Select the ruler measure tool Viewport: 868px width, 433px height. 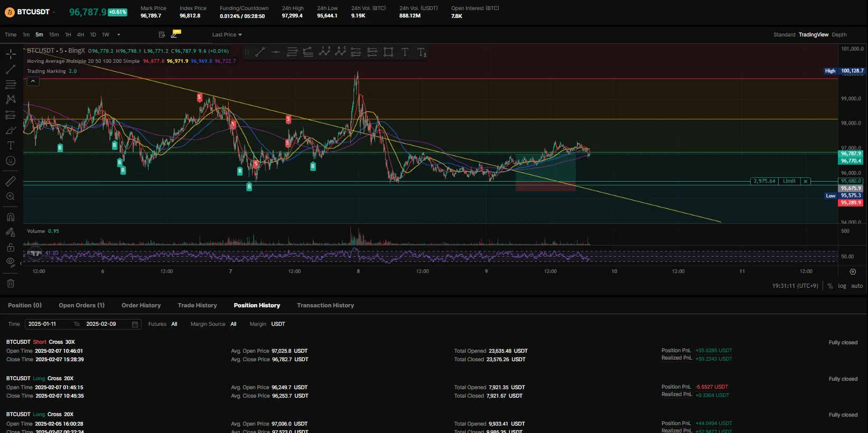point(11,181)
